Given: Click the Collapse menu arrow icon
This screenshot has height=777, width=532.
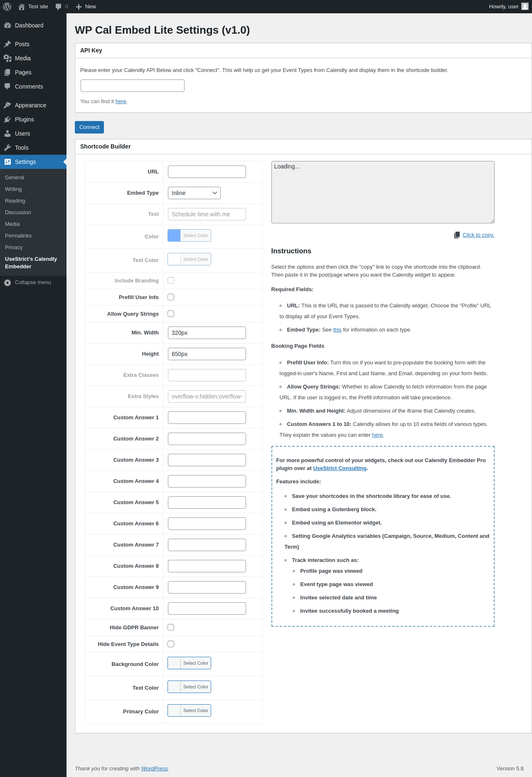Looking at the screenshot, I should [x=7, y=282].
